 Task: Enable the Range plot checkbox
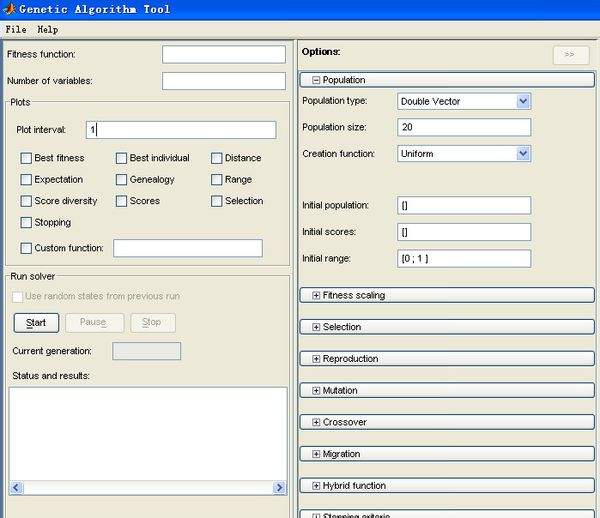(x=217, y=179)
